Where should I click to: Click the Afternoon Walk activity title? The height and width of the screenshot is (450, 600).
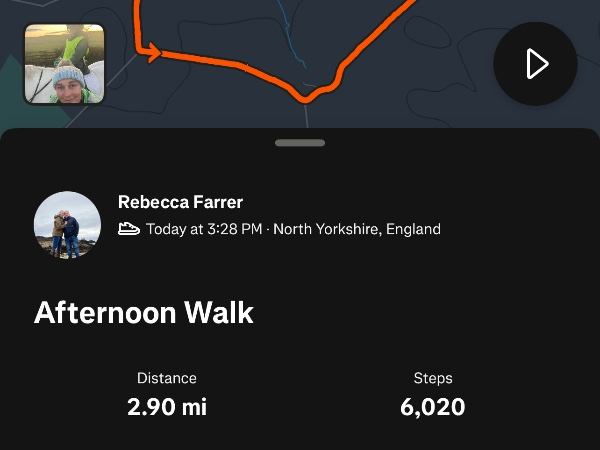[144, 313]
